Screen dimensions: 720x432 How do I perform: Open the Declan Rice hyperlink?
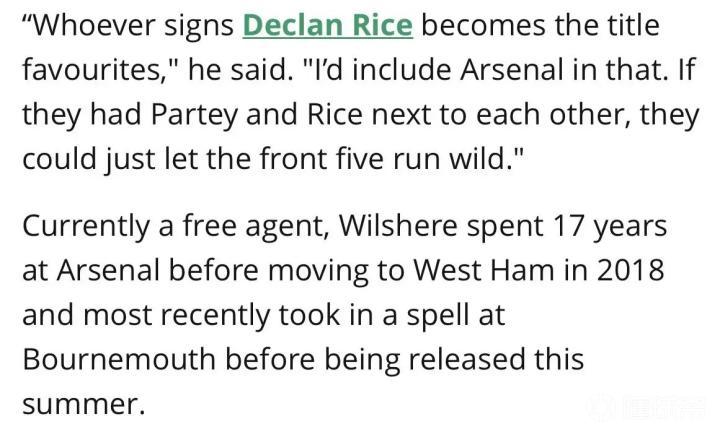point(328,24)
